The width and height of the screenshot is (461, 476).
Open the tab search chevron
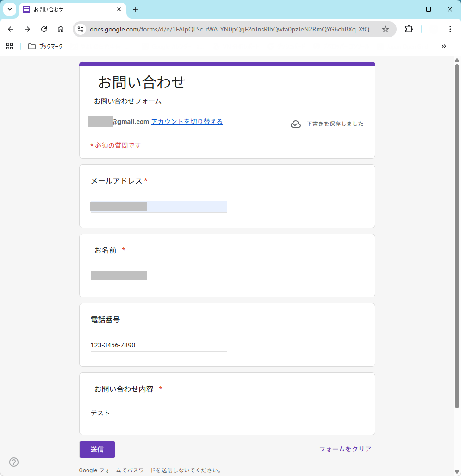click(x=10, y=9)
